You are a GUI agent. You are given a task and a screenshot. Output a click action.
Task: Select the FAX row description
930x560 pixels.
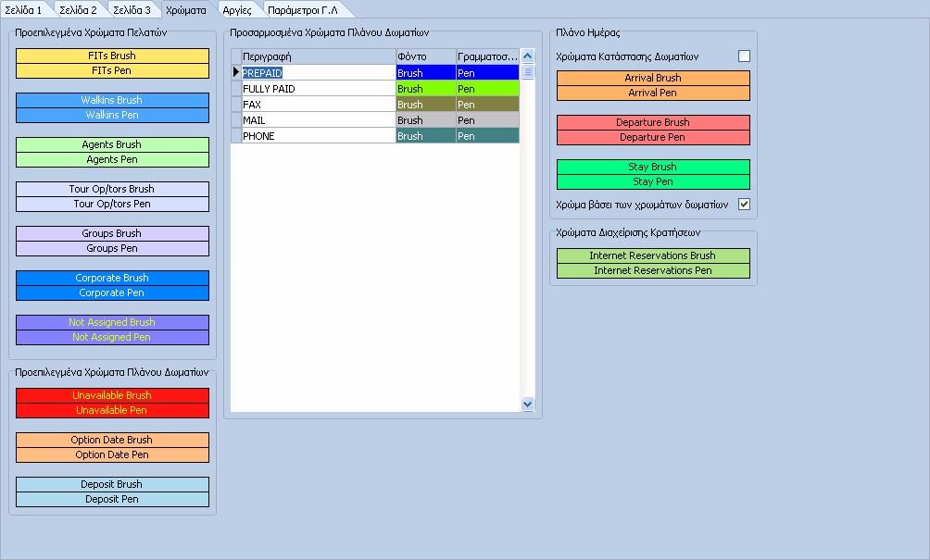[319, 105]
